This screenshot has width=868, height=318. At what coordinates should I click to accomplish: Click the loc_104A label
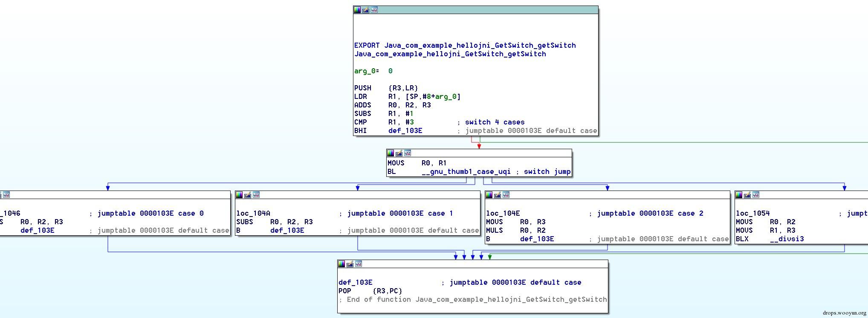(x=253, y=213)
